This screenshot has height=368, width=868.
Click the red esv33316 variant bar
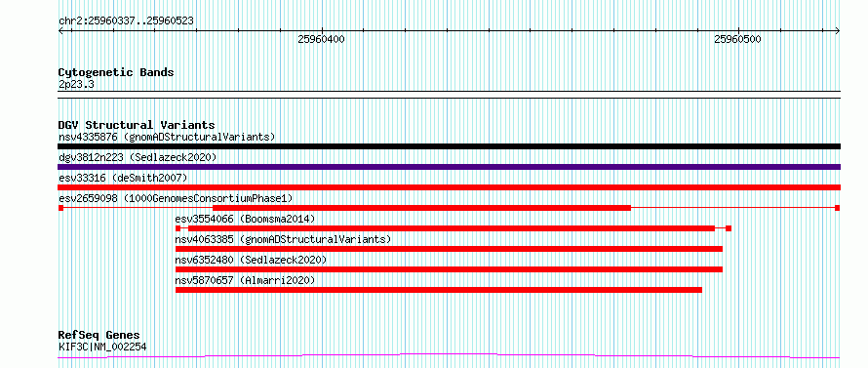coord(449,187)
